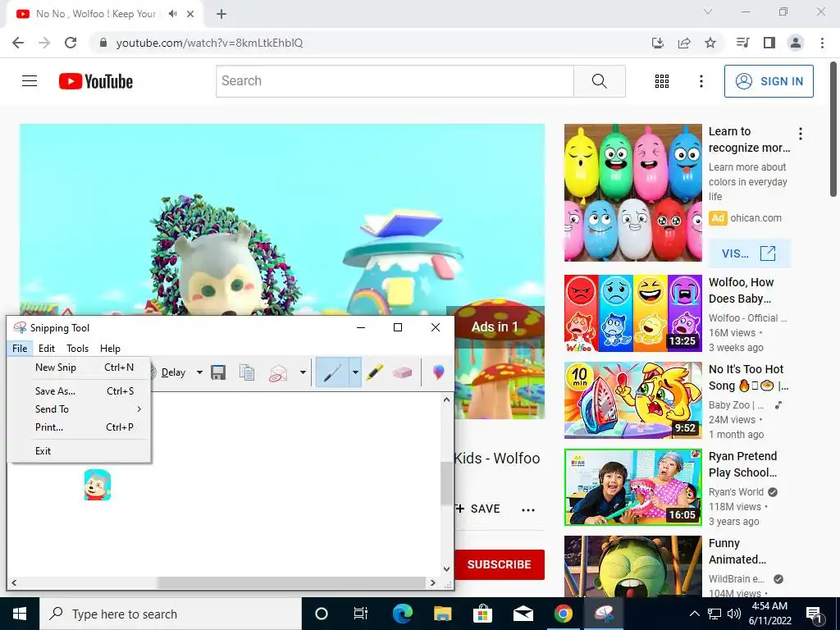
Task: Select the Eraser tool
Action: pos(402,372)
